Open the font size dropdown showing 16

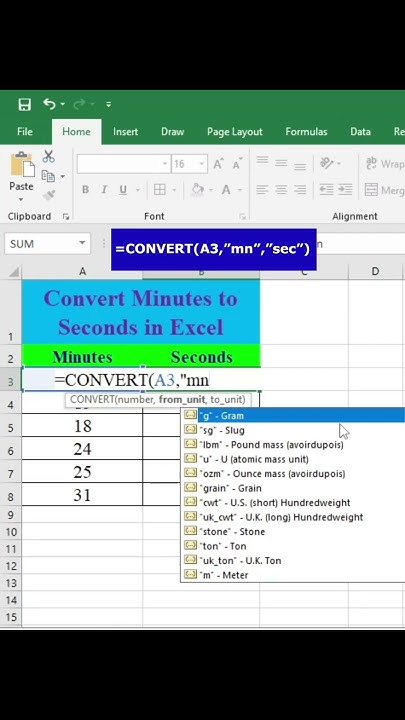[201, 164]
